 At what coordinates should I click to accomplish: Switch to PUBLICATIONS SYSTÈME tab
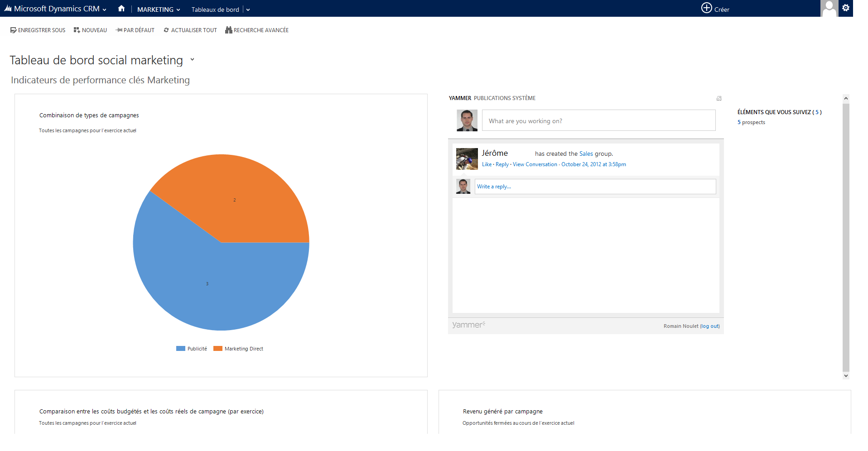click(505, 98)
